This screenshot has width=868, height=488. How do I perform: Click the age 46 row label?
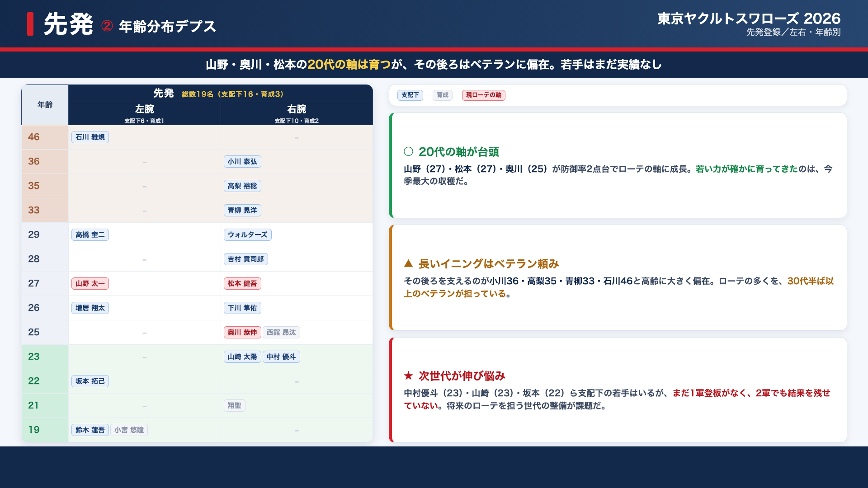click(34, 137)
